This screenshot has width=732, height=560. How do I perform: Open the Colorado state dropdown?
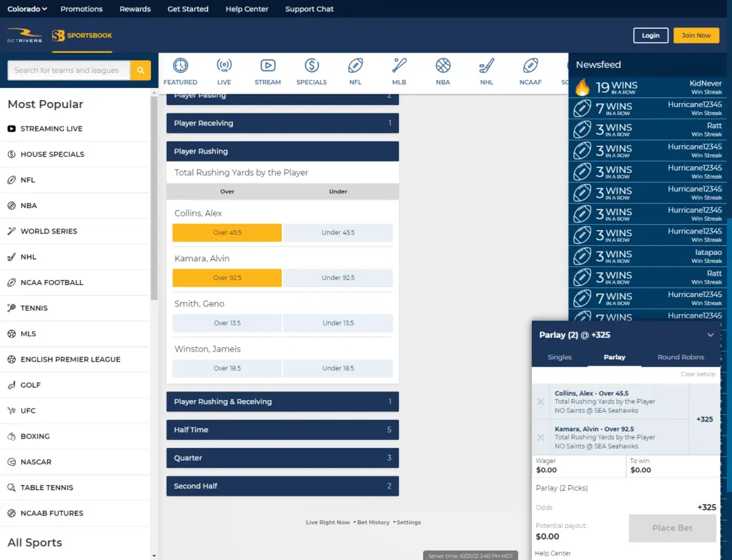(x=27, y=9)
